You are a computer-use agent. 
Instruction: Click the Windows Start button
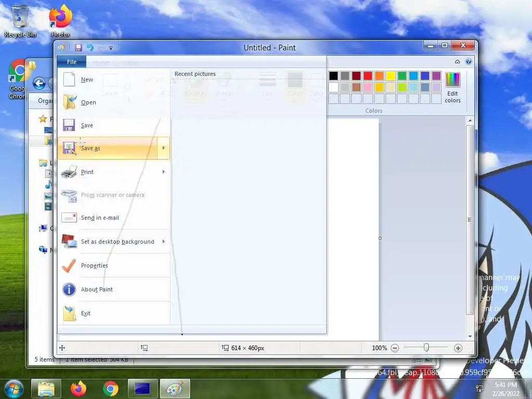click(x=14, y=388)
